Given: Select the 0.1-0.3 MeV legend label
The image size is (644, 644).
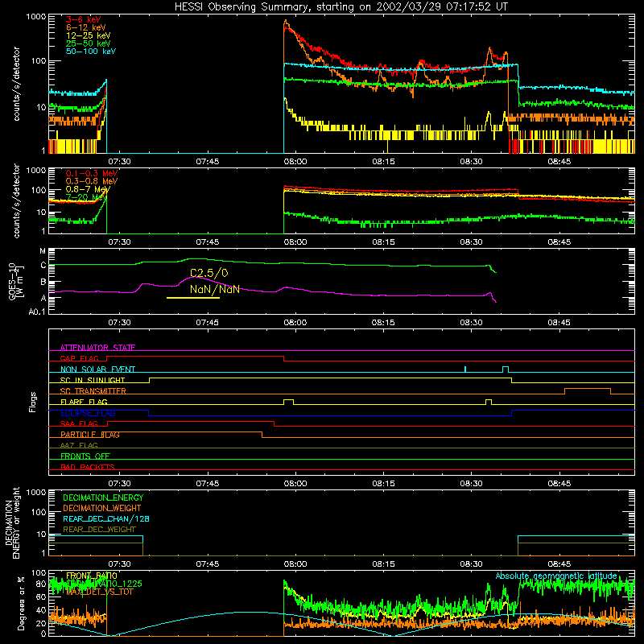Looking at the screenshot, I should coord(92,173).
